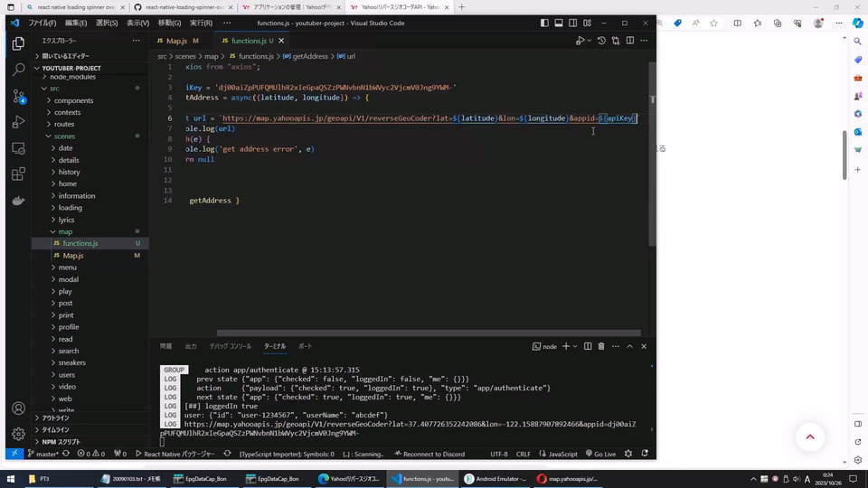The width and height of the screenshot is (868, 488).
Task: Switch to the Map.js editor tab
Action: tap(176, 41)
